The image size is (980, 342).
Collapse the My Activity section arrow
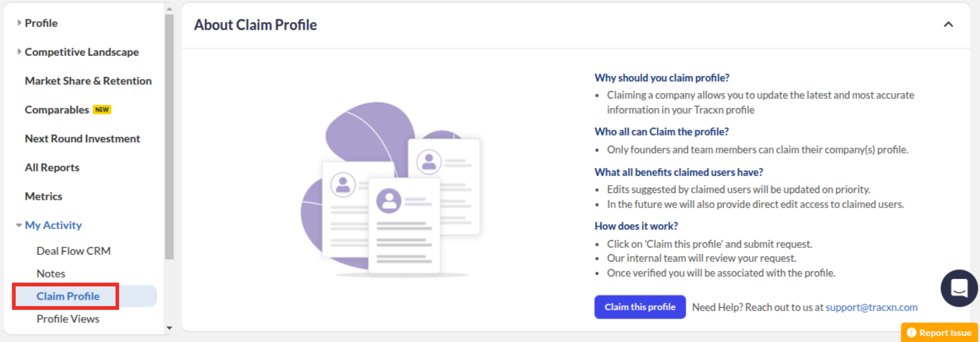tap(19, 225)
